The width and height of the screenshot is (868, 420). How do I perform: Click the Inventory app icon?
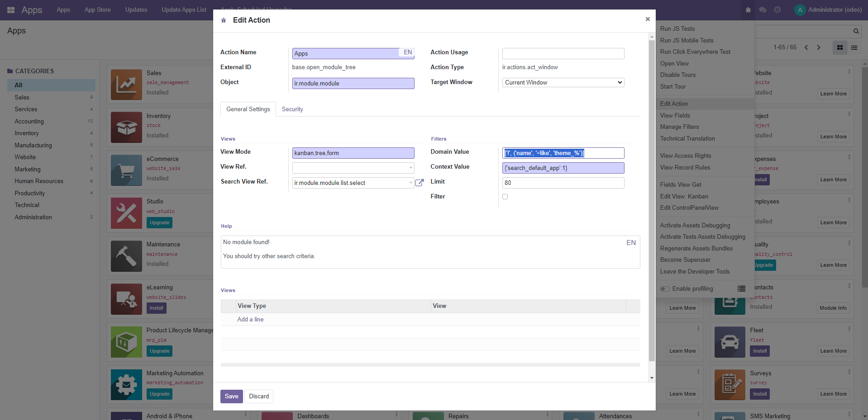[x=126, y=127]
